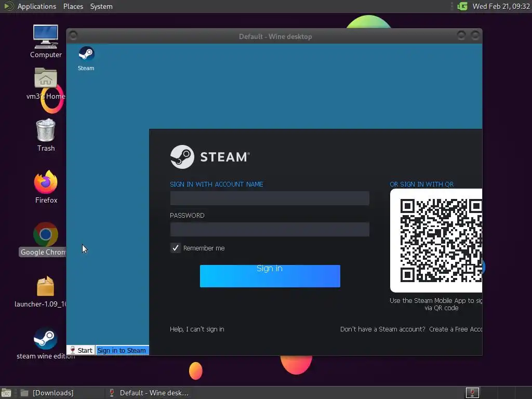This screenshot has width=532, height=399.
Task: Launch steam wine edition desktop icon
Action: pos(46,343)
